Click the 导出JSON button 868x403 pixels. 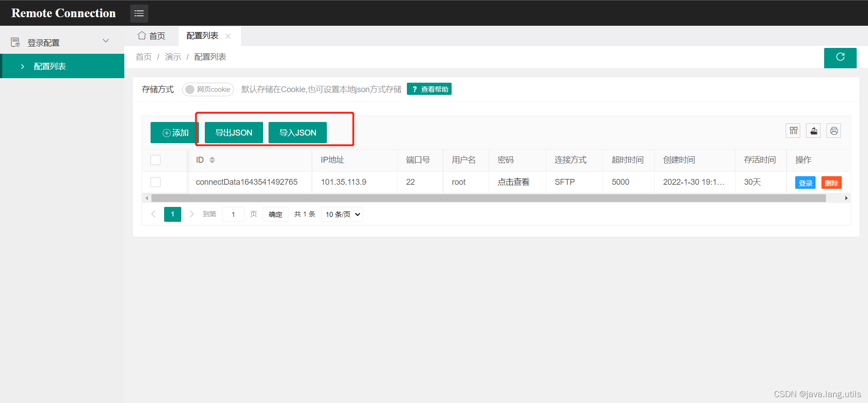tap(234, 133)
